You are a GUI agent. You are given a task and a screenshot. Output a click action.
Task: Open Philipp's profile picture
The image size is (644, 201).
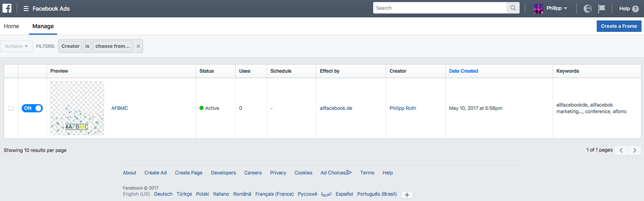coord(538,9)
